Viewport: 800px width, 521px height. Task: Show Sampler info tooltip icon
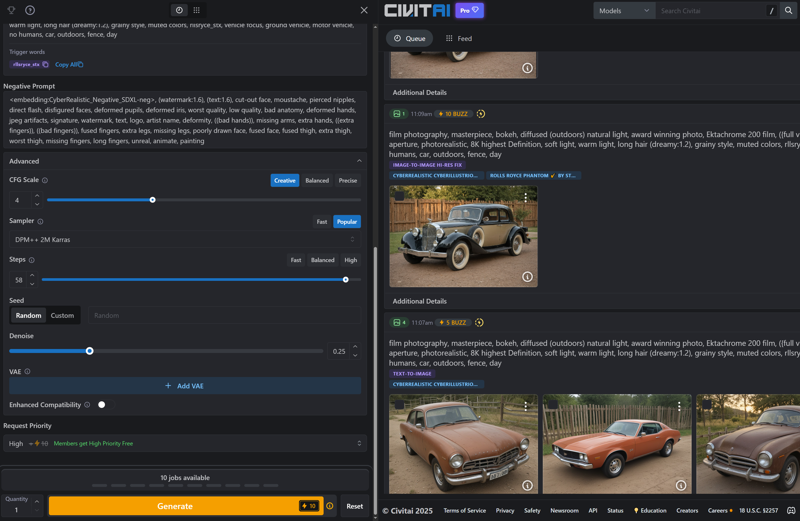pyautogui.click(x=40, y=221)
